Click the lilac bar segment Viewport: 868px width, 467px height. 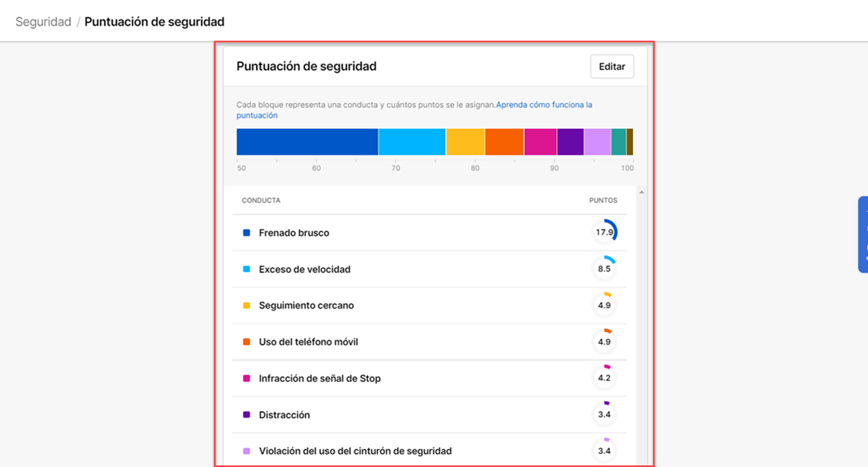click(x=597, y=142)
